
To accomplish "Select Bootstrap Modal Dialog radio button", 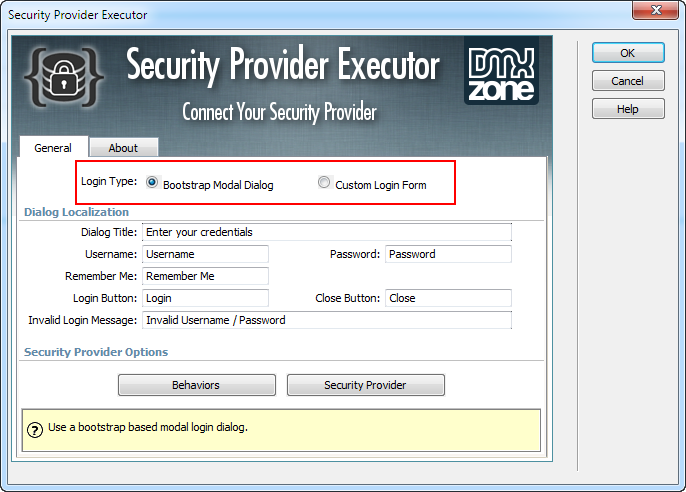I will point(152,182).
